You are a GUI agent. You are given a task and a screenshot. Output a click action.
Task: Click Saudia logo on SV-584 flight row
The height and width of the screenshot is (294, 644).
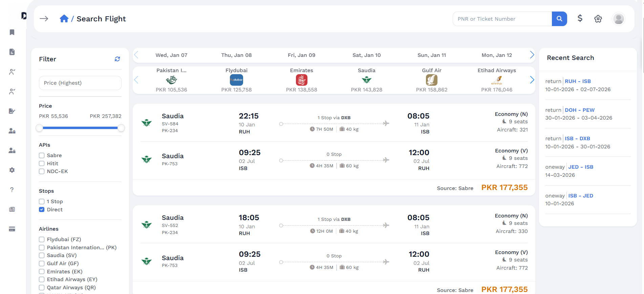click(x=147, y=123)
